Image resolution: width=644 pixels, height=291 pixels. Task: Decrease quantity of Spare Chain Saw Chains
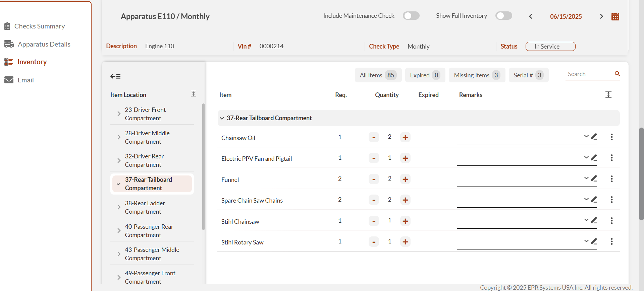coord(374,200)
